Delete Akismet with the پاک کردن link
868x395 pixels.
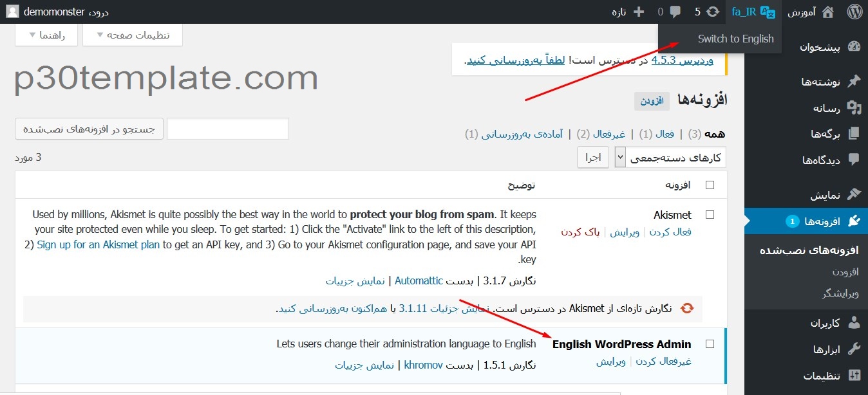pos(580,232)
